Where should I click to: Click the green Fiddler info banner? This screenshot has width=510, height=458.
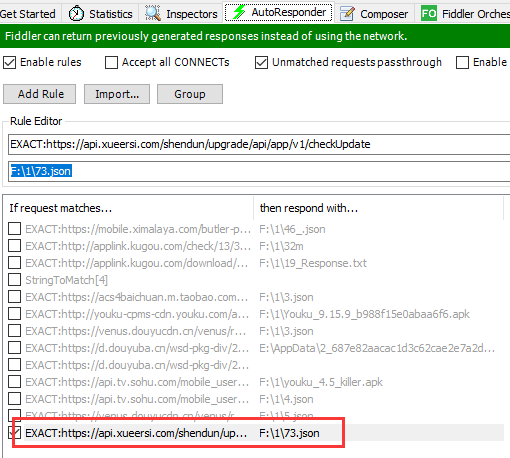(255, 36)
